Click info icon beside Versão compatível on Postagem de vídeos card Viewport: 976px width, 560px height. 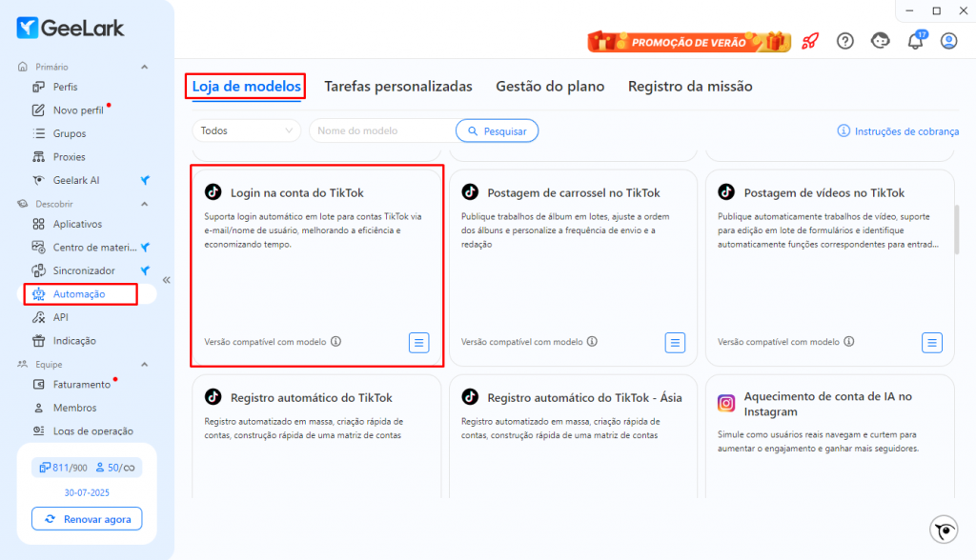click(849, 342)
